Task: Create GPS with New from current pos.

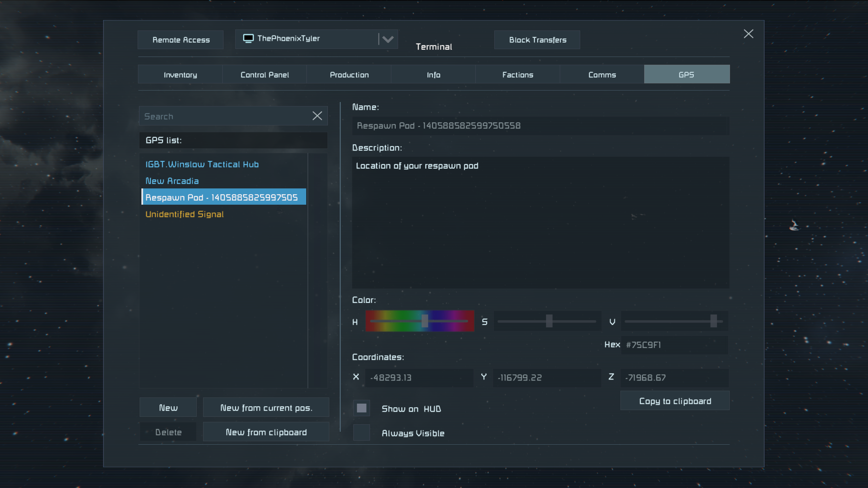Action: pyautogui.click(x=266, y=408)
